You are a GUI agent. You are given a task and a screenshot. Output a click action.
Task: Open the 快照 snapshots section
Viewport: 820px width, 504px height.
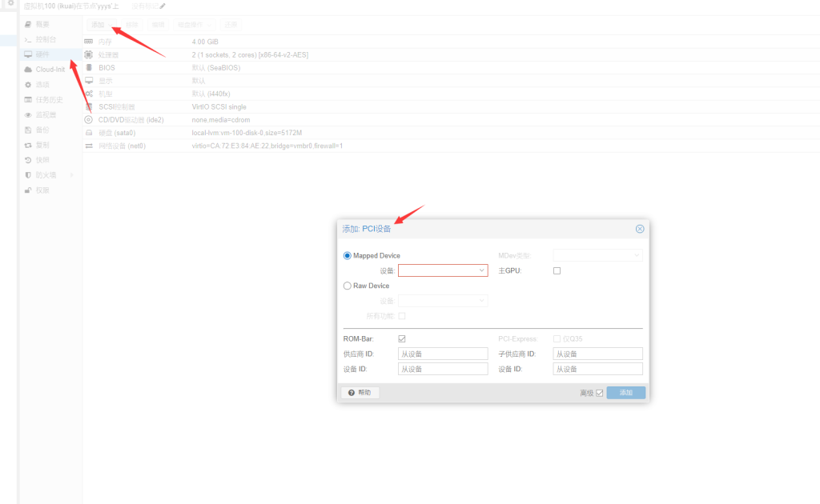(42, 160)
